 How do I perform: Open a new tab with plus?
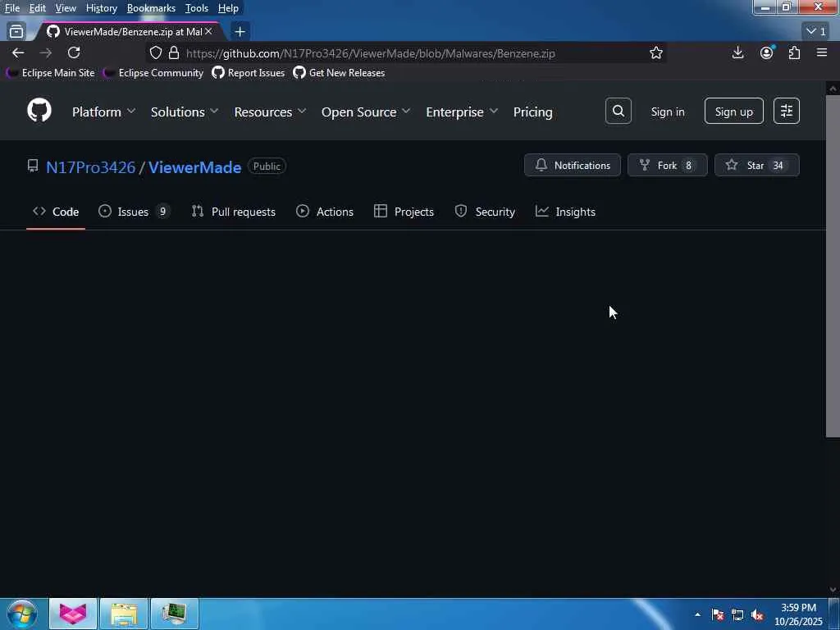coord(240,32)
